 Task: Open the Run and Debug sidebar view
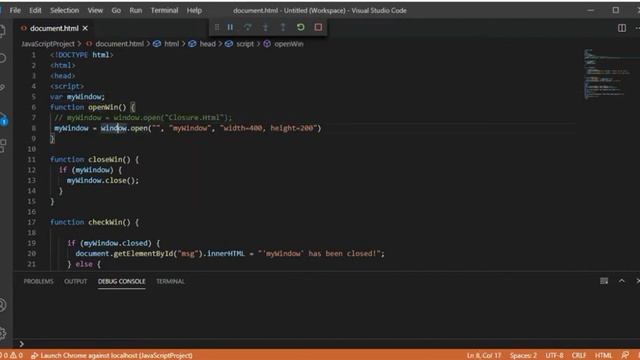3,119
